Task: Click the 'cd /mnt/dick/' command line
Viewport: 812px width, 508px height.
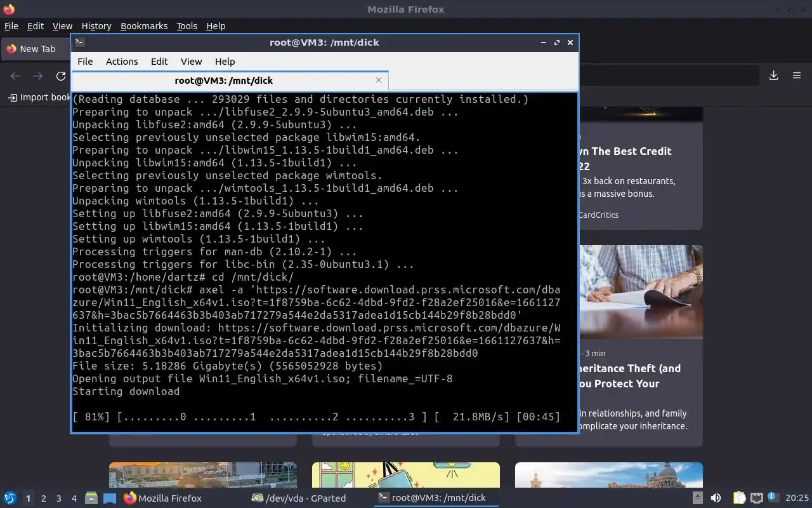Action: click(x=183, y=277)
